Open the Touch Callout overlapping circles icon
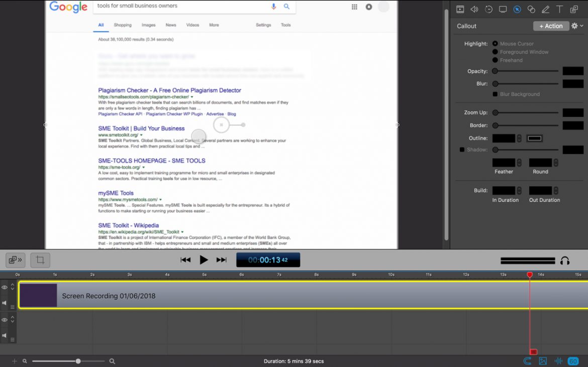The height and width of the screenshot is (367, 588). pos(531,10)
